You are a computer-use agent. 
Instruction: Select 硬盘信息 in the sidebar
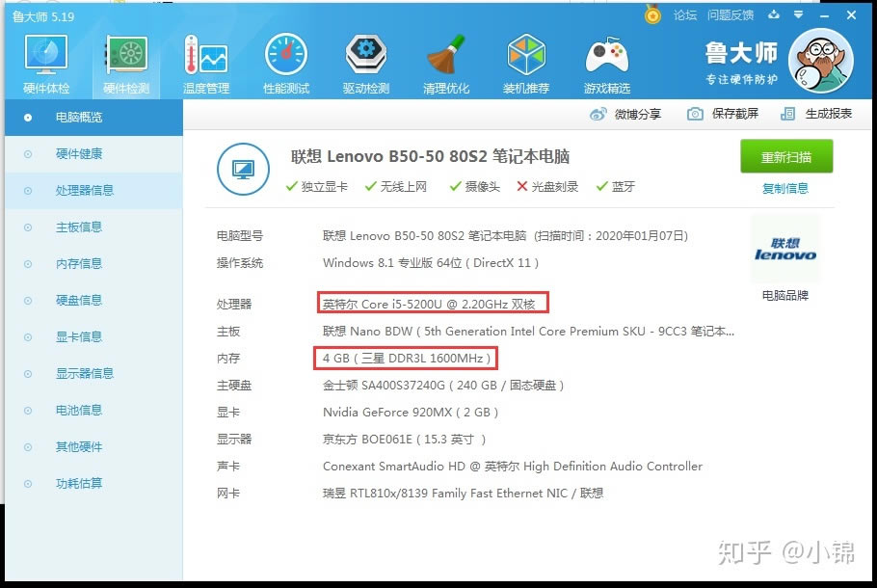93,301
